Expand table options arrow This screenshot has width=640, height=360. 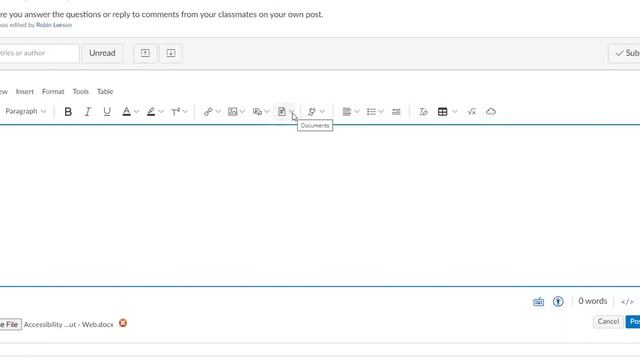tap(455, 111)
